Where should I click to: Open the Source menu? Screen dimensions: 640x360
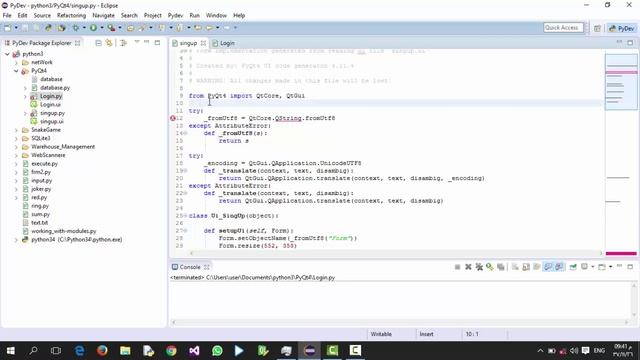pos(42,15)
